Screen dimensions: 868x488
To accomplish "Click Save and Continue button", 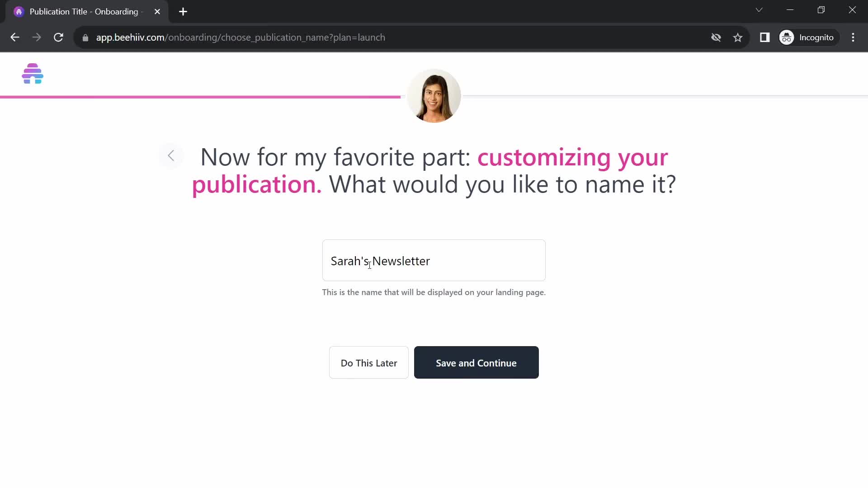I will [476, 363].
